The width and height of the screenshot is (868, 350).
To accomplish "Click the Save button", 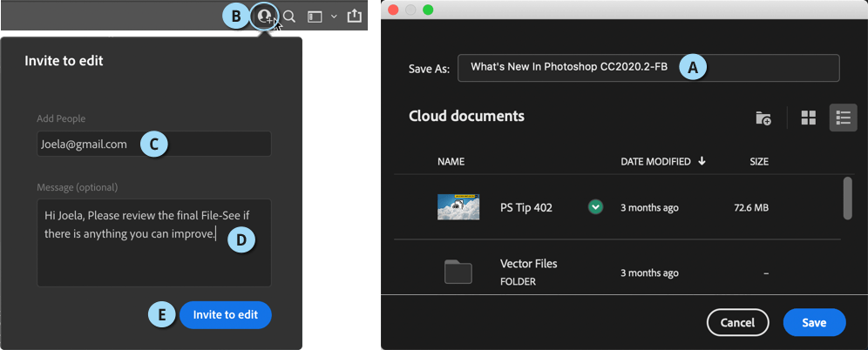I will [814, 322].
